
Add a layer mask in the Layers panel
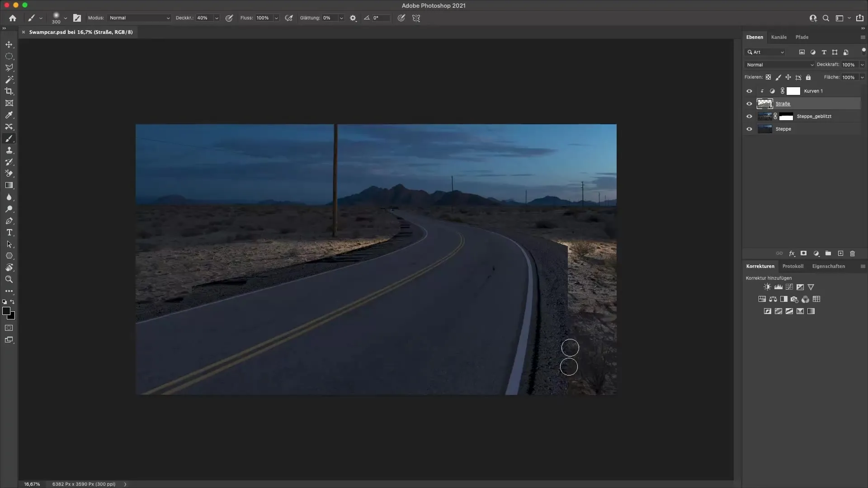[x=803, y=253]
